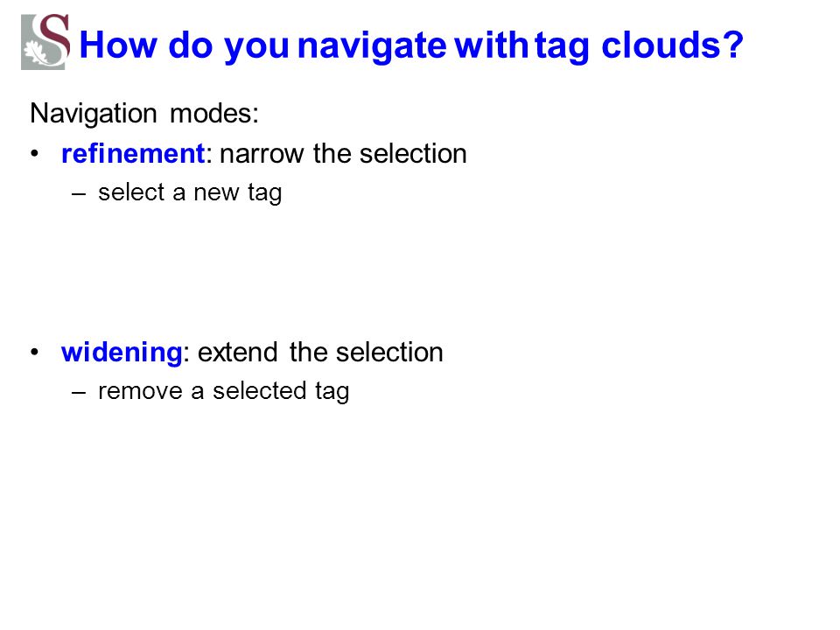This screenshot has height=630, width=840.
Task: Click the bullet point before 'refinement'
Action: pos(35,154)
